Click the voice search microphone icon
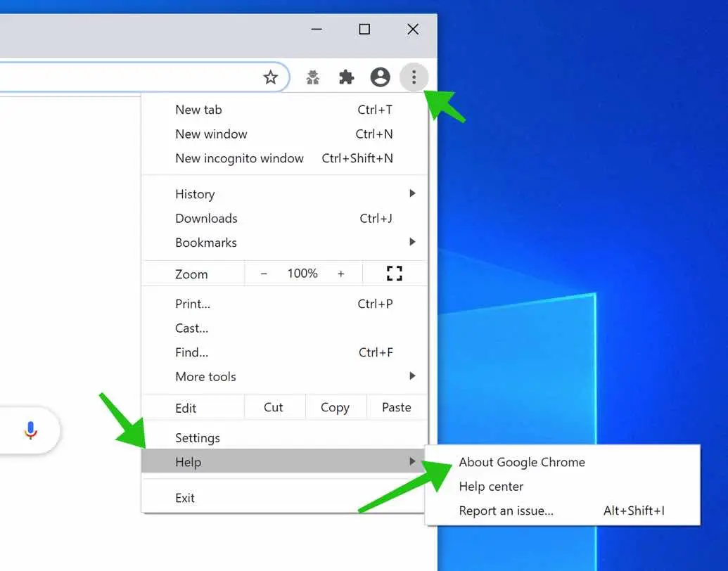The width and height of the screenshot is (728, 571). point(30,430)
